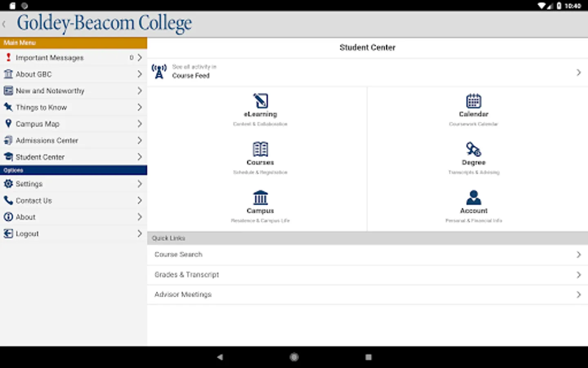Tap the About GBC building icon

pyautogui.click(x=8, y=74)
